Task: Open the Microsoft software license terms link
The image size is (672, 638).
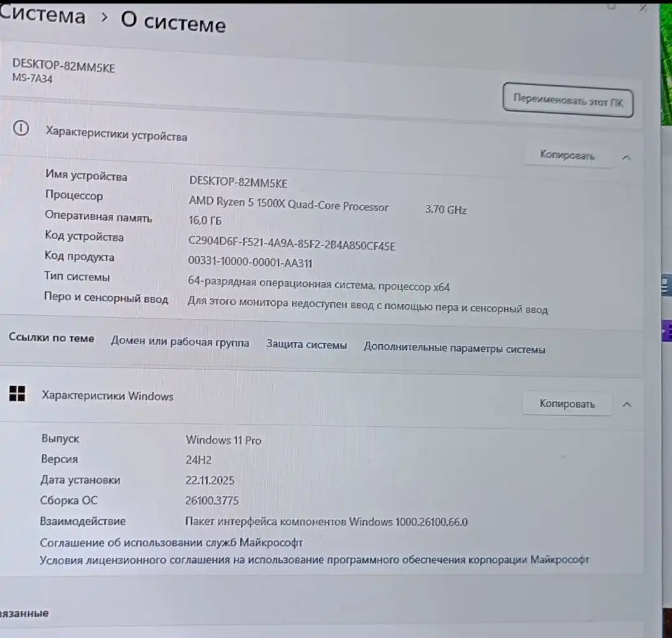Action: click(x=315, y=559)
